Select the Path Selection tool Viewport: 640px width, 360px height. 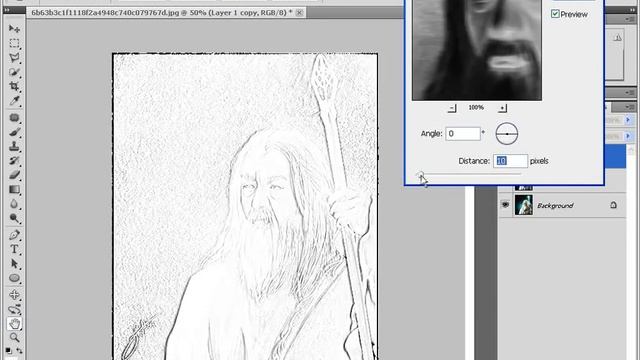coord(14,264)
